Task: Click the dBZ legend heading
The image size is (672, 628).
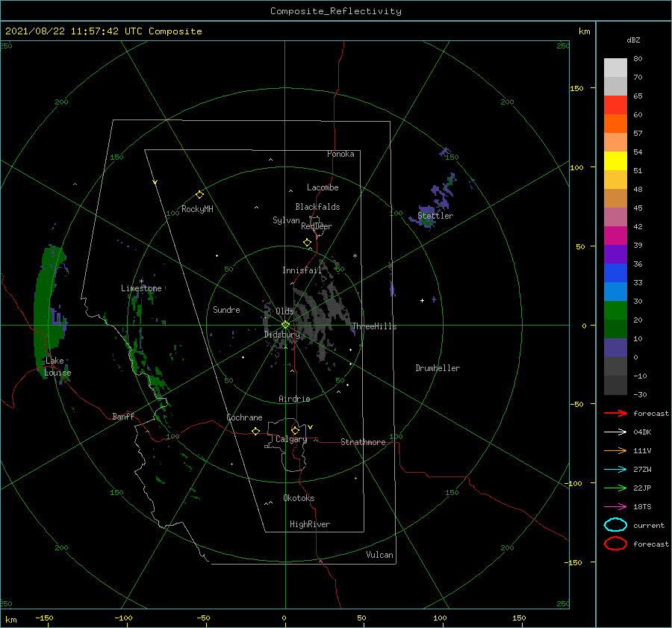Action: coord(633,40)
